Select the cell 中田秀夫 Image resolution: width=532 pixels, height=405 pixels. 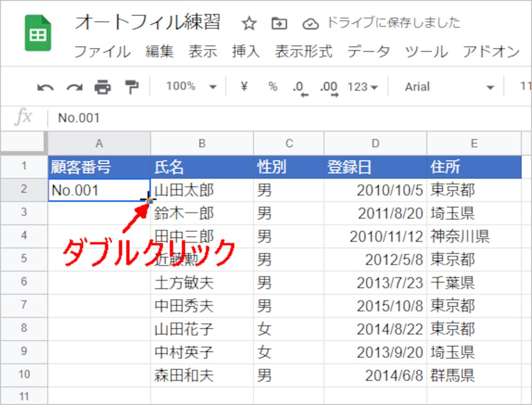[202, 305]
